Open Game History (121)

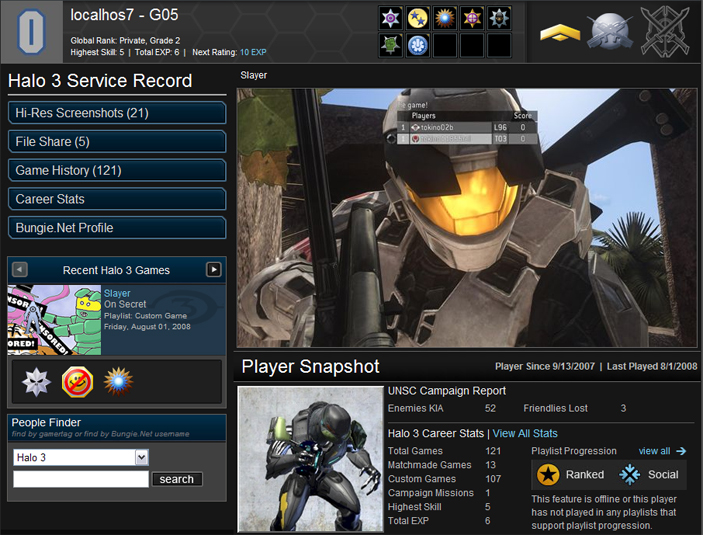[x=117, y=170]
